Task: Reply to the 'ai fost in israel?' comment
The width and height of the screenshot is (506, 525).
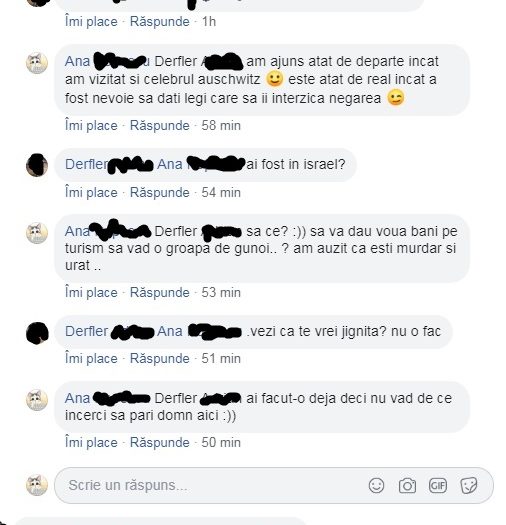Action: pyautogui.click(x=159, y=193)
